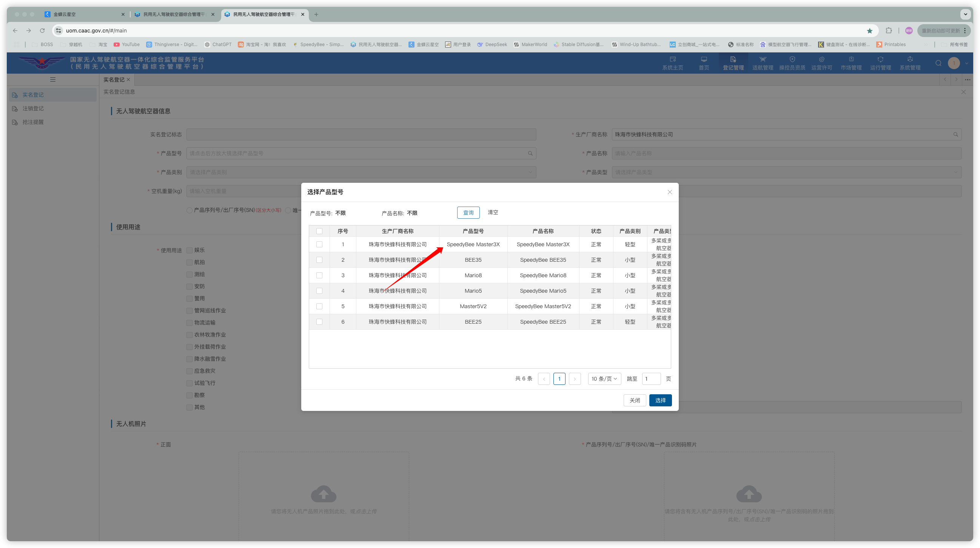This screenshot has width=980, height=548.
Task: Close the 实名登记信息 panel with X
Action: tap(964, 92)
